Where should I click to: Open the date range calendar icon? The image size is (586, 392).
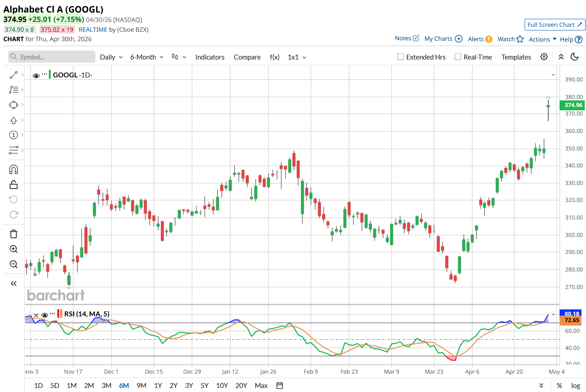pos(280,385)
